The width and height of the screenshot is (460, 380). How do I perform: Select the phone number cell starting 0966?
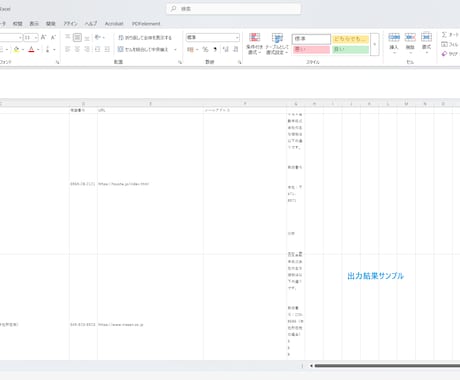(x=83, y=184)
